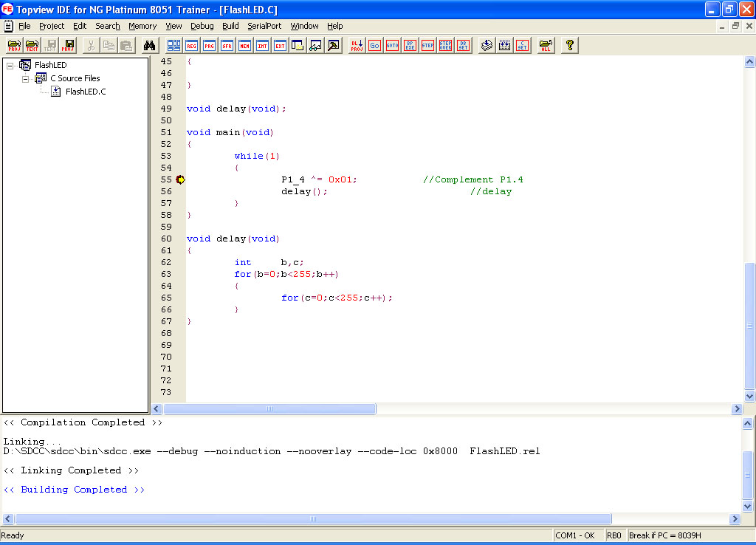The width and height of the screenshot is (756, 545).
Task: Click the editor horizontal scrollbar thumb
Action: [x=269, y=409]
